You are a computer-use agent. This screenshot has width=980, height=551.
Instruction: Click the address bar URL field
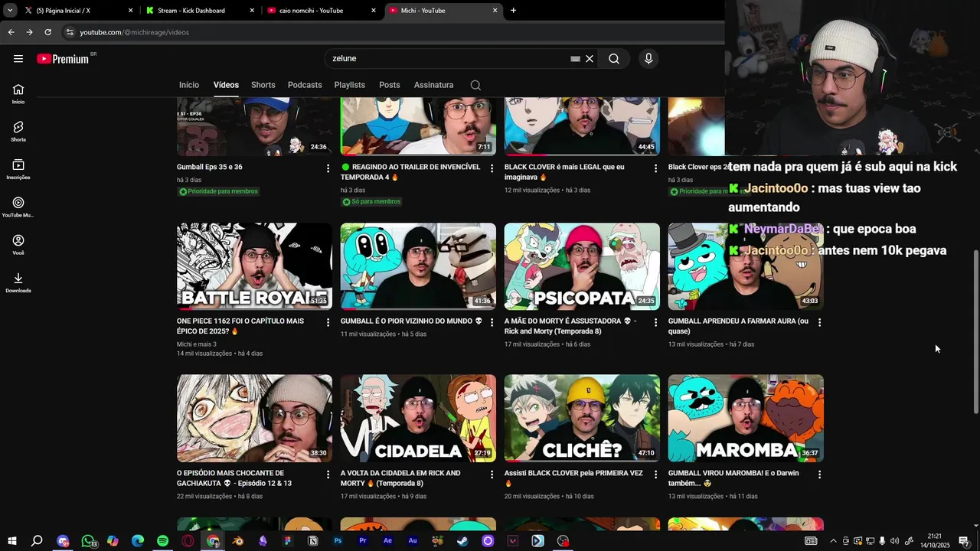point(390,32)
